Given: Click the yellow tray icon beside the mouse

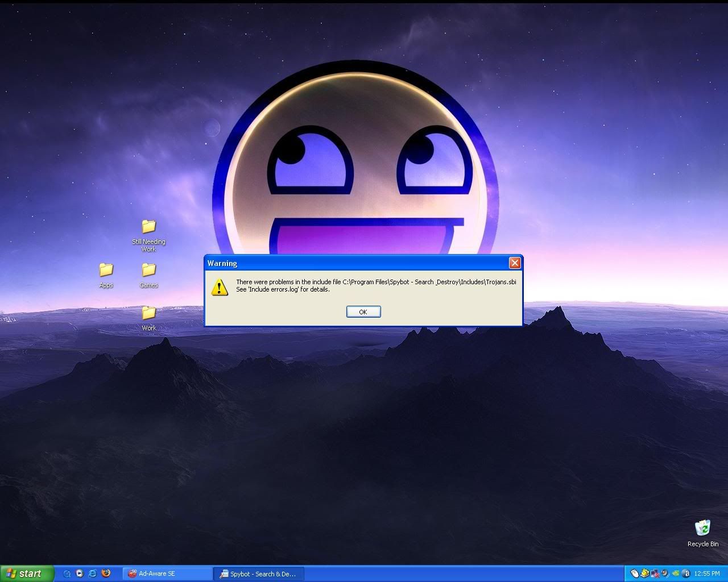Looking at the screenshot, I should (645, 573).
